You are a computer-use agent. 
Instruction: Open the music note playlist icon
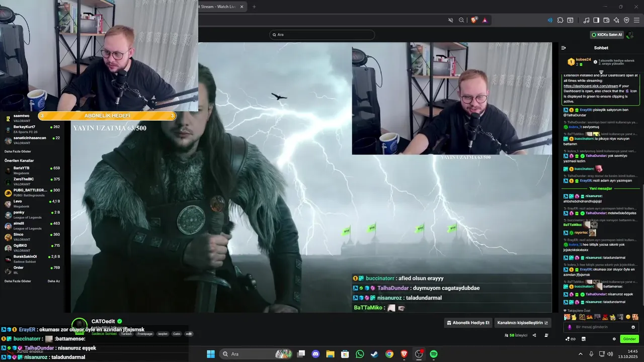click(586, 20)
